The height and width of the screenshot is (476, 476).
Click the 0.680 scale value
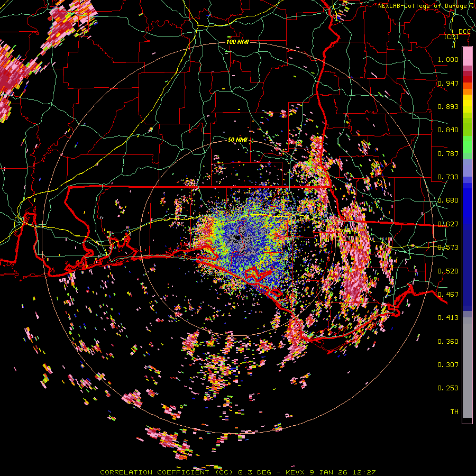[x=448, y=200]
